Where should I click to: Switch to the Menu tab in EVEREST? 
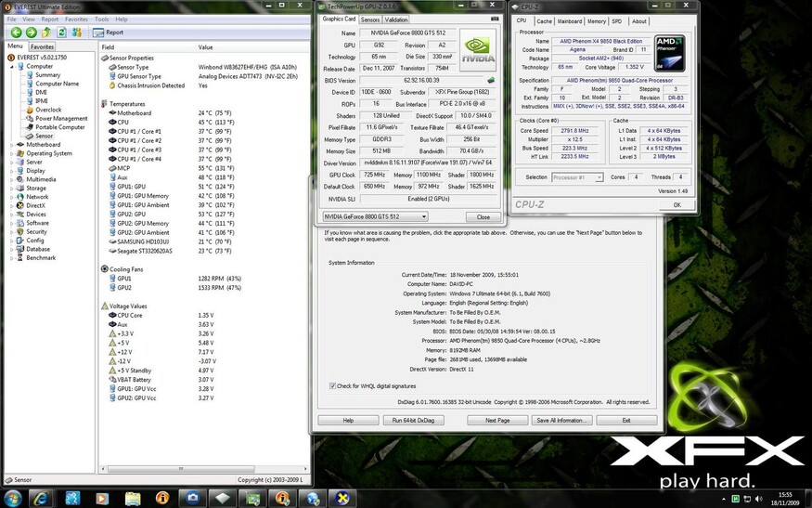[15, 46]
